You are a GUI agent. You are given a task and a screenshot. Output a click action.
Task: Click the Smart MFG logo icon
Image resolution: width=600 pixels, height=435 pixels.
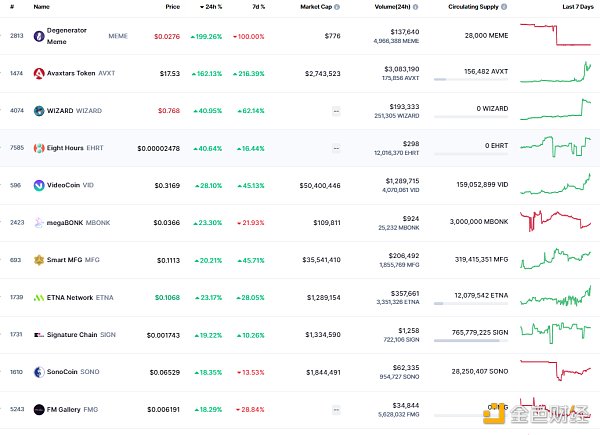click(38, 260)
